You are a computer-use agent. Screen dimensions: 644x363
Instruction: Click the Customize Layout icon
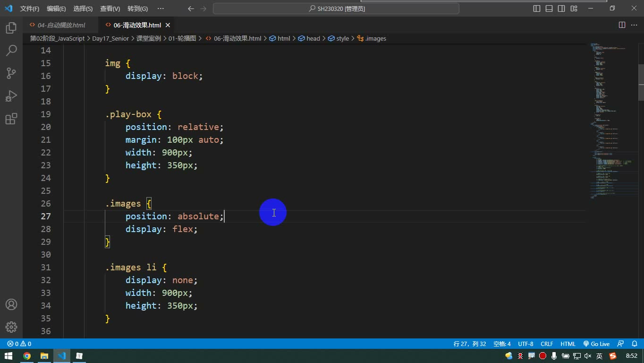coord(574,9)
